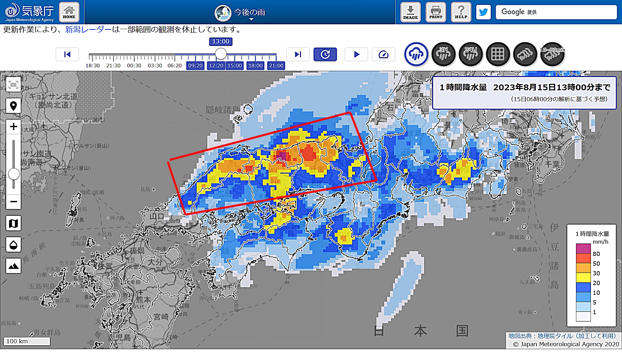Jump to 15:00 time tab

pyautogui.click(x=235, y=66)
